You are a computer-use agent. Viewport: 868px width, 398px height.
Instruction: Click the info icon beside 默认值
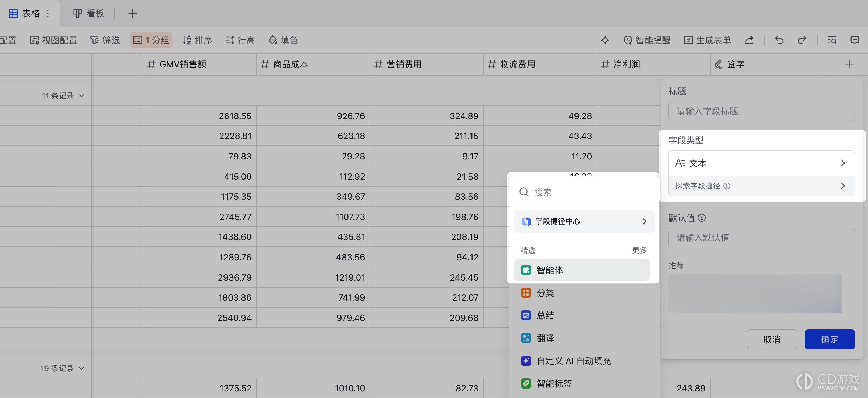point(702,218)
